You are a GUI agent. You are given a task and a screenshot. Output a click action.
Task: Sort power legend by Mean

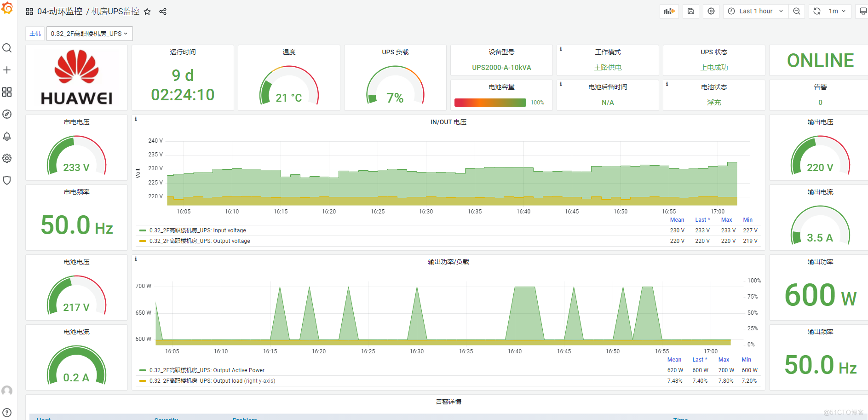[674, 360]
